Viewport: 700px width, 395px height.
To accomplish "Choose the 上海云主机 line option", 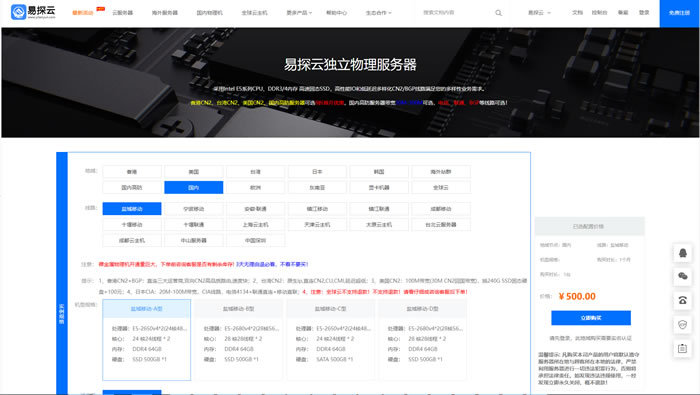I will (x=255, y=225).
